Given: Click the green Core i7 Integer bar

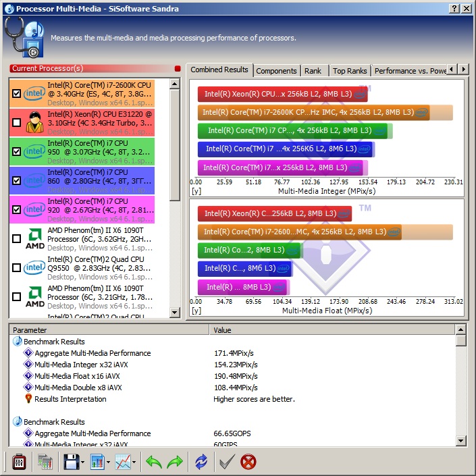Looking at the screenshot, I should (x=292, y=130).
